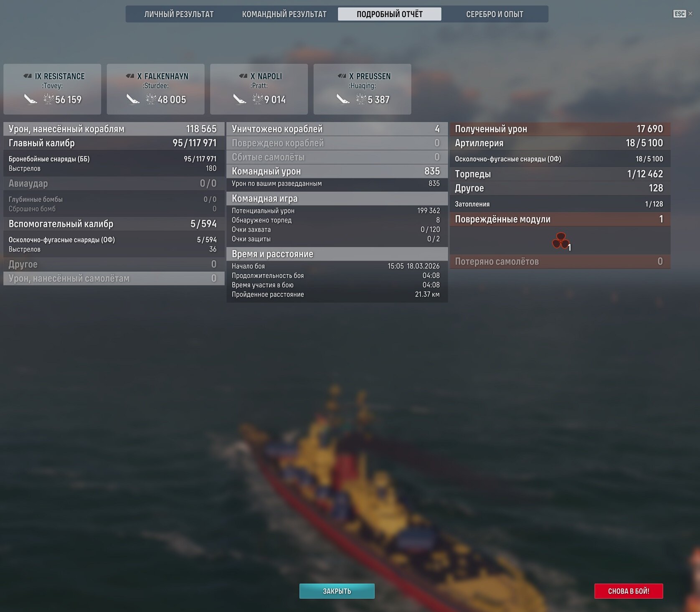The height and width of the screenshot is (612, 700).
Task: Switch to Командный результат tab
Action: [284, 14]
